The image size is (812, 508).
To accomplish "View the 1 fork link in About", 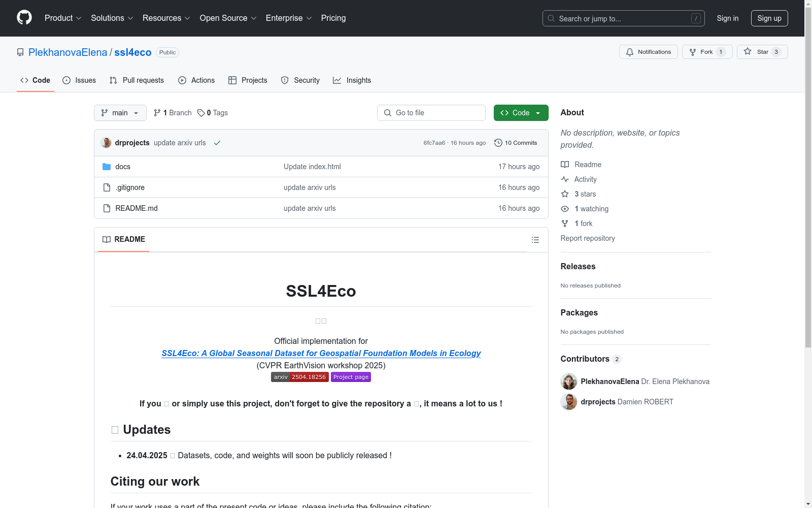I will tap(577, 224).
